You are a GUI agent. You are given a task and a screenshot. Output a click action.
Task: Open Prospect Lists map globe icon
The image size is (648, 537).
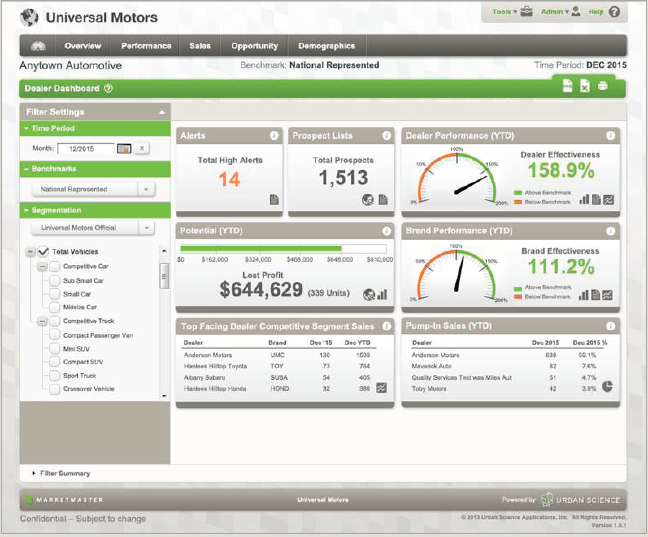pos(368,200)
